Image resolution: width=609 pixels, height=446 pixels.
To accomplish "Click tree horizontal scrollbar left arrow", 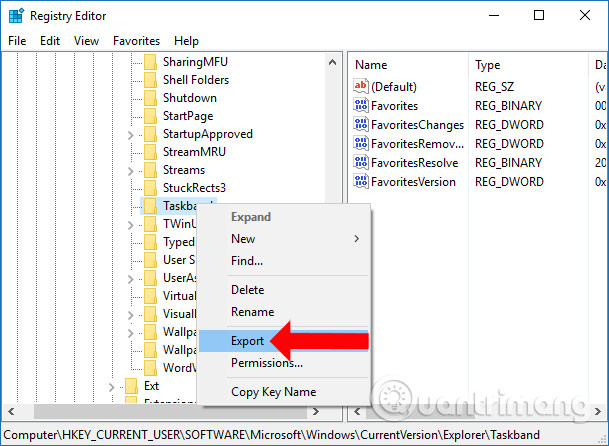I will tap(11, 411).
